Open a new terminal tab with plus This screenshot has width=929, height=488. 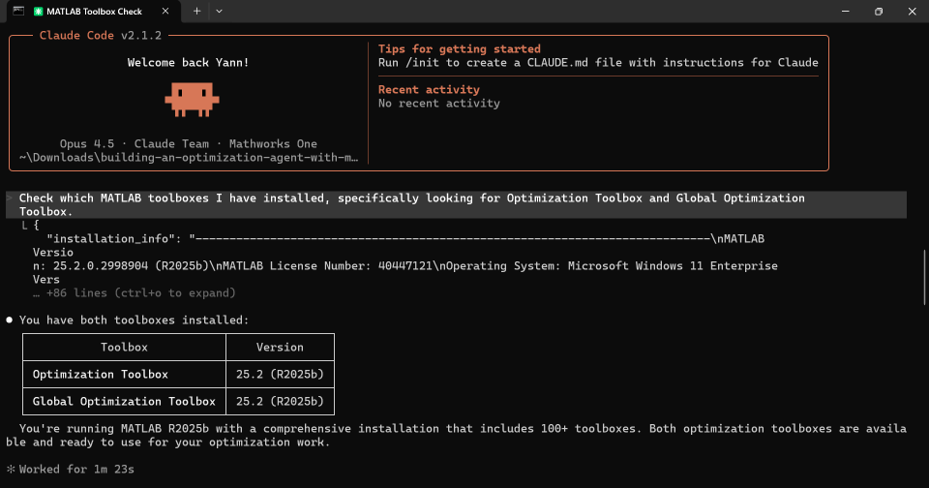(197, 11)
